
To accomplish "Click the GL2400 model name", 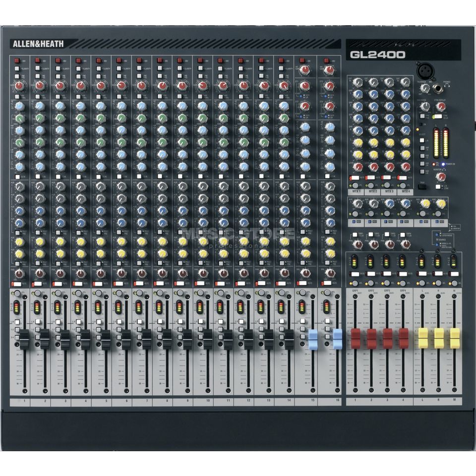I will pos(378,55).
